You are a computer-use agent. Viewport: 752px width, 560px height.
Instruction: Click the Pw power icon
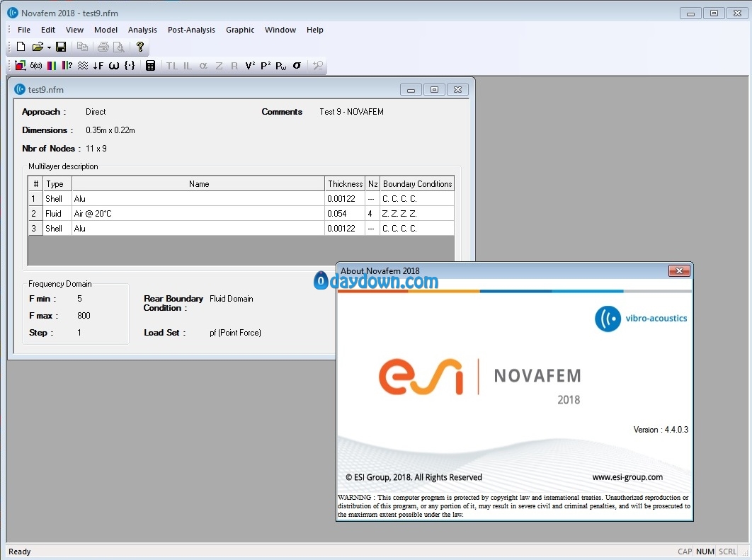tap(281, 66)
